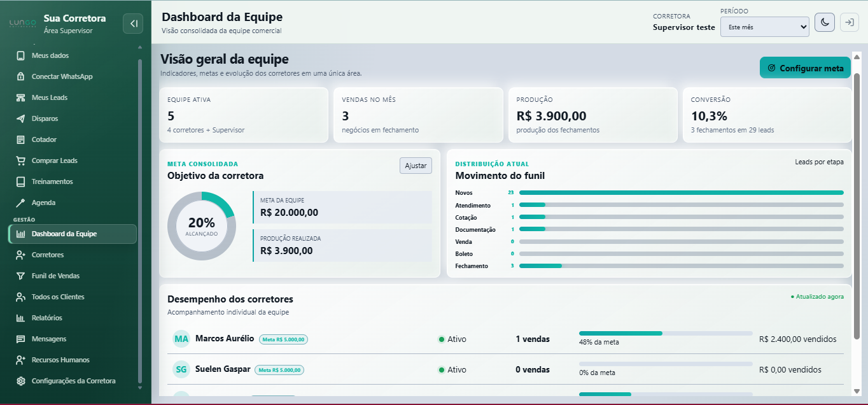Click the Ajustar button in Meta Consolidada
This screenshot has height=405, width=868.
(416, 166)
